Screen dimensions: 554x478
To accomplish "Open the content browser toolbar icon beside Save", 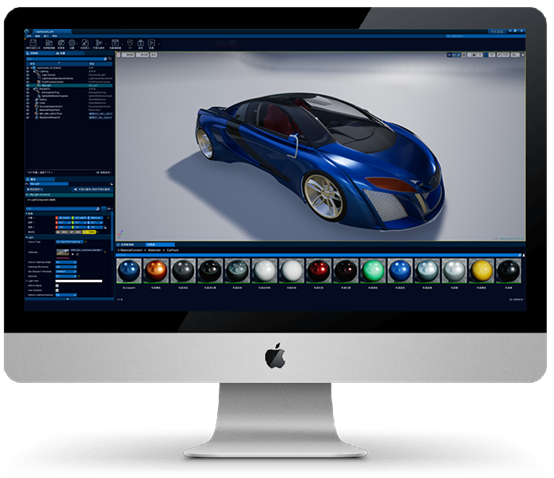I will [x=49, y=43].
